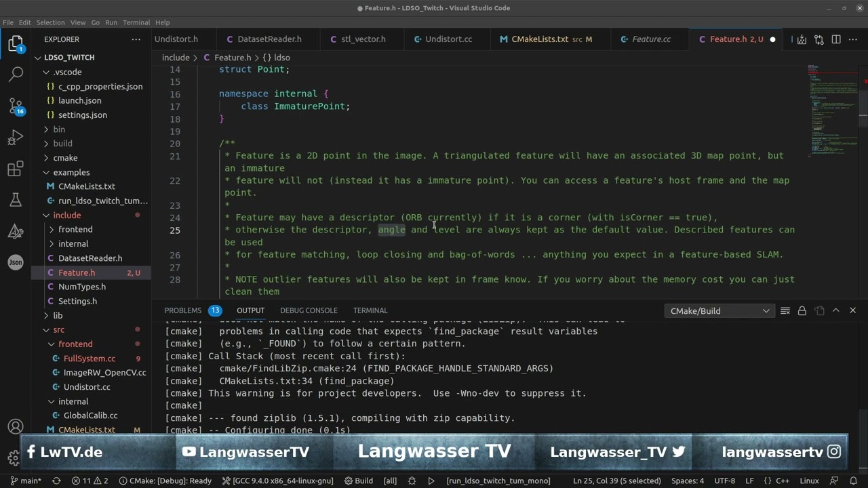Click the open changes icon in editor toolbar
Image resolution: width=868 pixels, height=488 pixels.
pyautogui.click(x=818, y=39)
